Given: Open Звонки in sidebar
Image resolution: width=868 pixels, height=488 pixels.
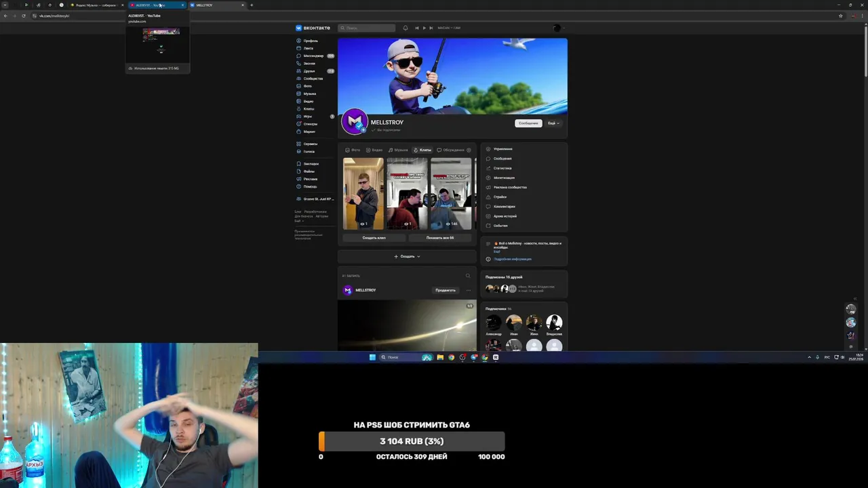Looking at the screenshot, I should tap(307, 63).
